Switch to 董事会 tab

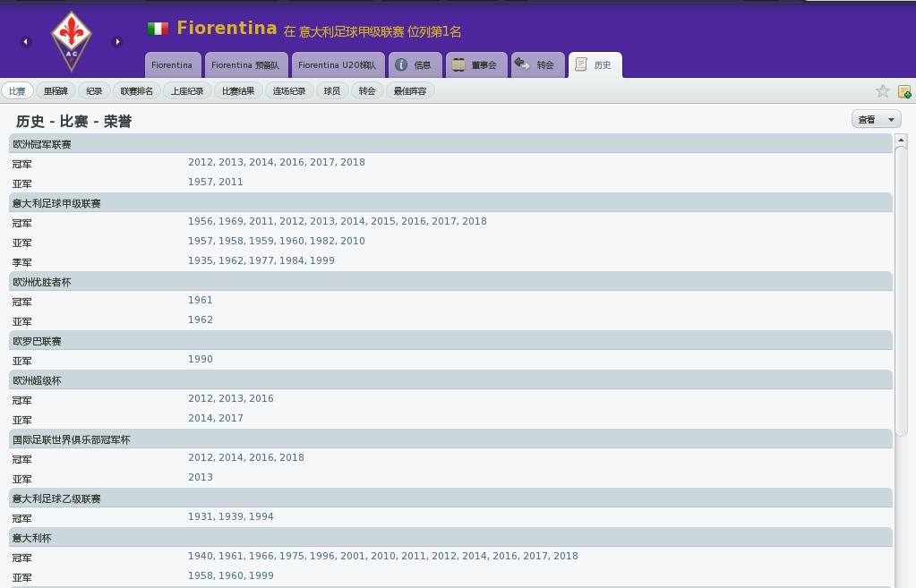coord(476,64)
